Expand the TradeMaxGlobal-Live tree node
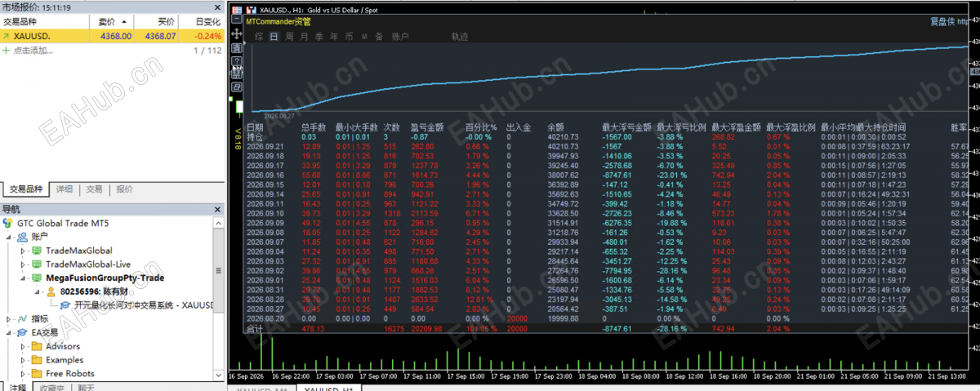Viewport: 980px width, 391px height. (x=24, y=264)
